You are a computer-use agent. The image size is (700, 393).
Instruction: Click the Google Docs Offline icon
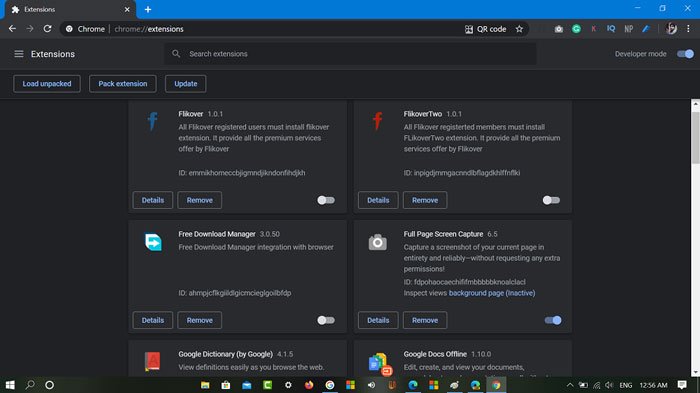pos(380,364)
